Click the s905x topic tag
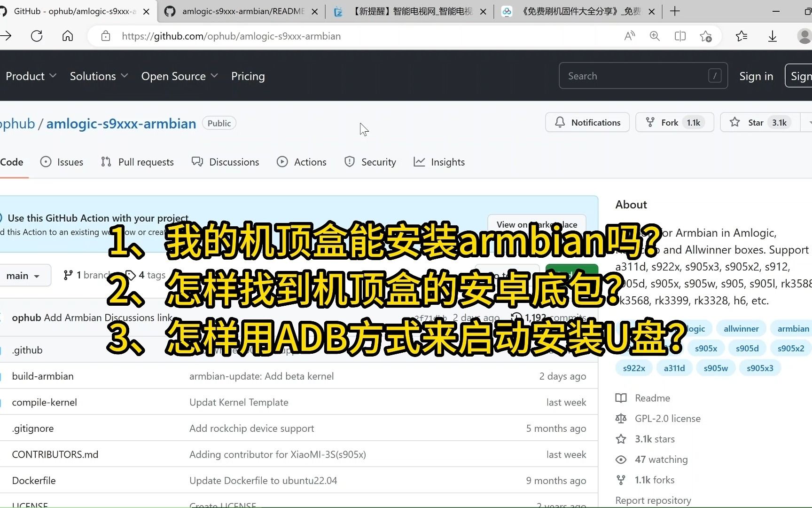The width and height of the screenshot is (812, 508). coord(706,349)
